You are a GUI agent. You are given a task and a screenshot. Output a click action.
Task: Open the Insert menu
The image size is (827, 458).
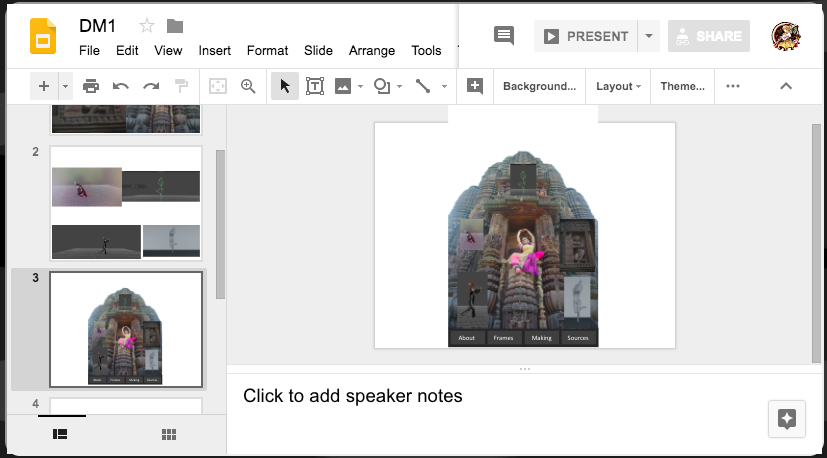coord(215,51)
